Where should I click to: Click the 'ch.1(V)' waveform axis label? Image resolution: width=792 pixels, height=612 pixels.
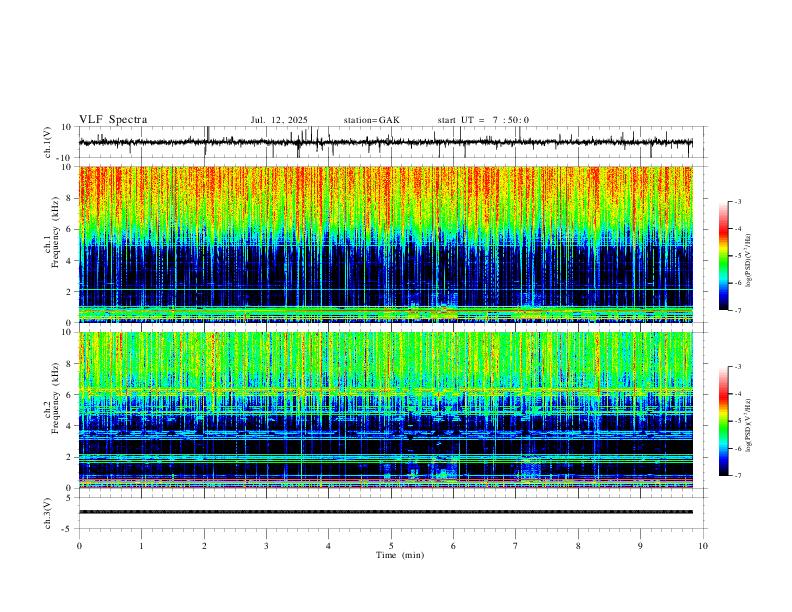pos(48,142)
